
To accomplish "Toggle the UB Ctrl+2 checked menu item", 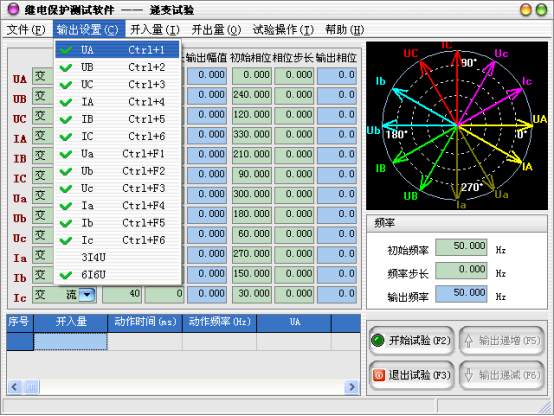I will point(117,67).
